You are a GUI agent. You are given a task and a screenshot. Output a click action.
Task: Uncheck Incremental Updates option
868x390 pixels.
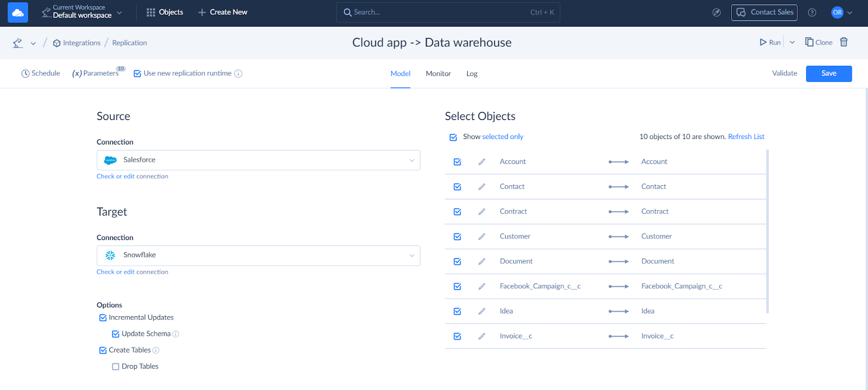point(103,318)
